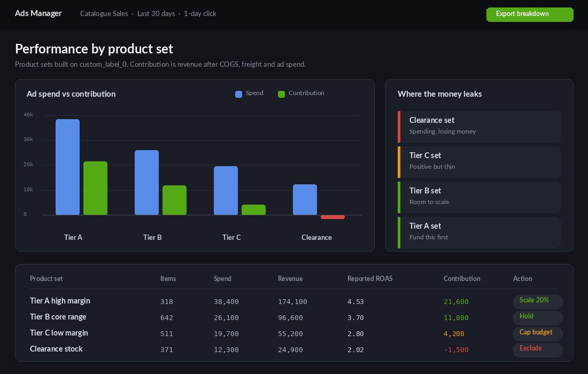
Task: Click the 4,200 contribution value
Action: pos(454,334)
